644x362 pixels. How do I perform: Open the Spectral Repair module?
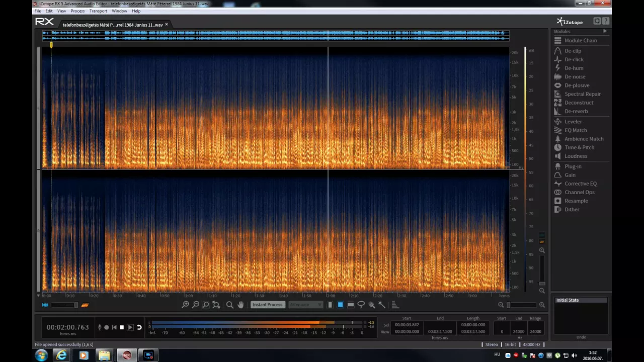pyautogui.click(x=577, y=94)
